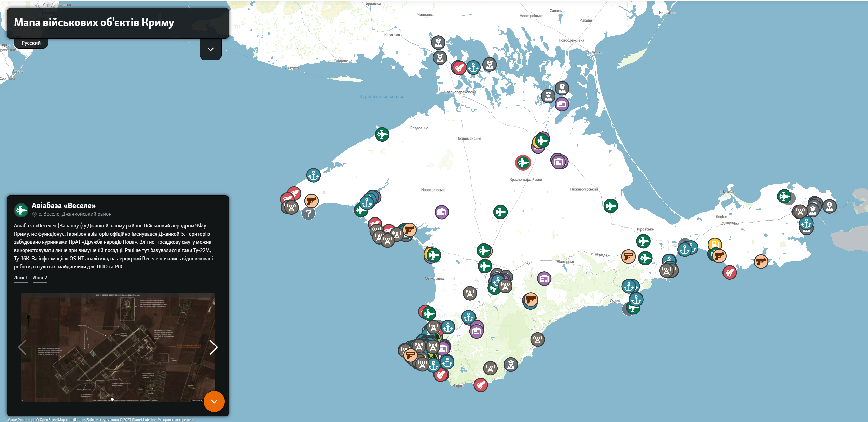Select the lone antenna marker on southeastern coast

tap(537, 340)
